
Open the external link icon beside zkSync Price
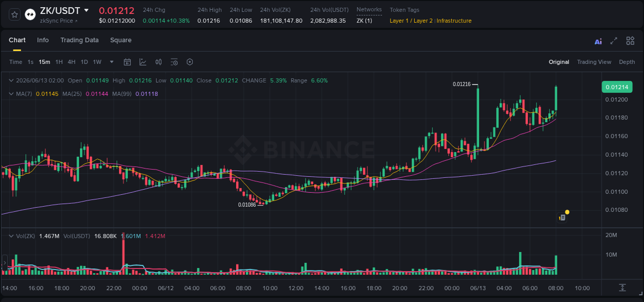click(x=76, y=21)
